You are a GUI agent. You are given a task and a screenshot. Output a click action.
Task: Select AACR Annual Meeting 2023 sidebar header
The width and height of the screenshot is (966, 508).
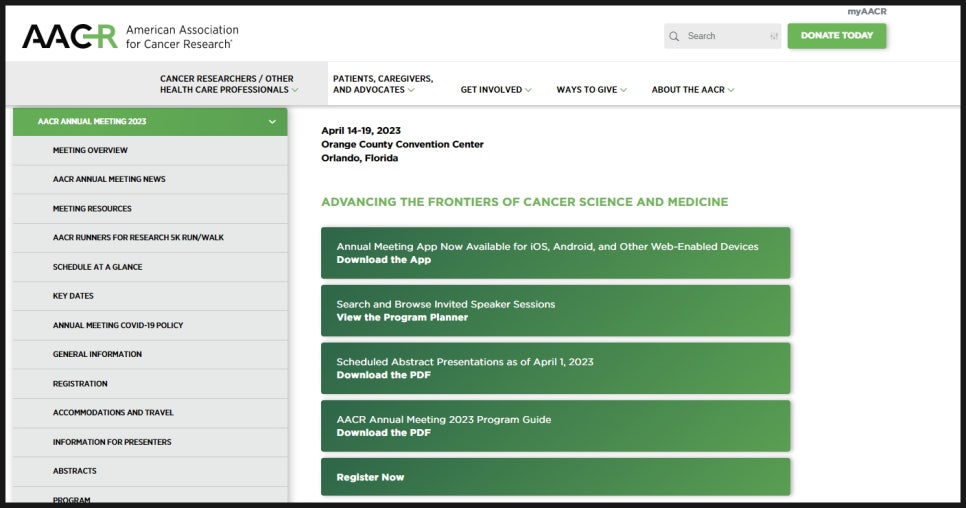point(150,122)
